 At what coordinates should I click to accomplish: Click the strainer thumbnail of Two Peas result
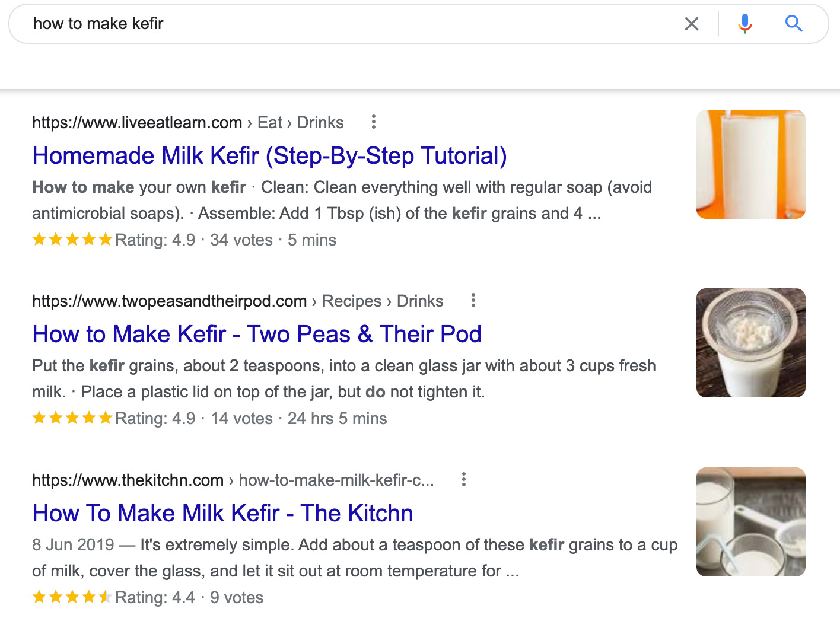pos(750,343)
